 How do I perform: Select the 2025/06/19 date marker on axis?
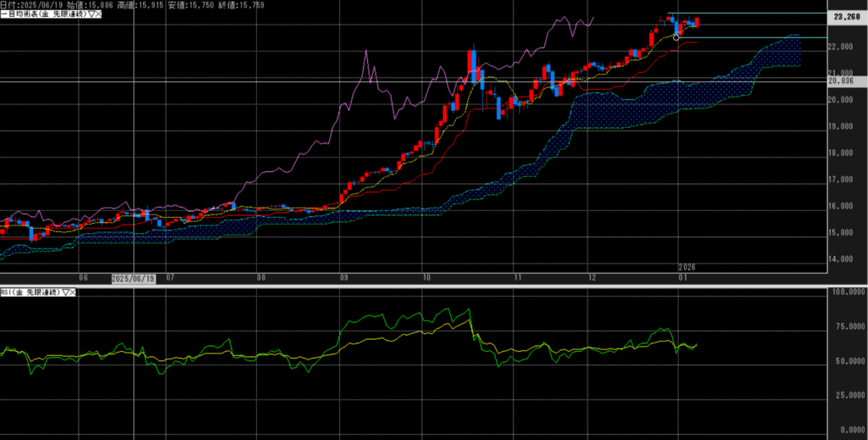pos(133,278)
